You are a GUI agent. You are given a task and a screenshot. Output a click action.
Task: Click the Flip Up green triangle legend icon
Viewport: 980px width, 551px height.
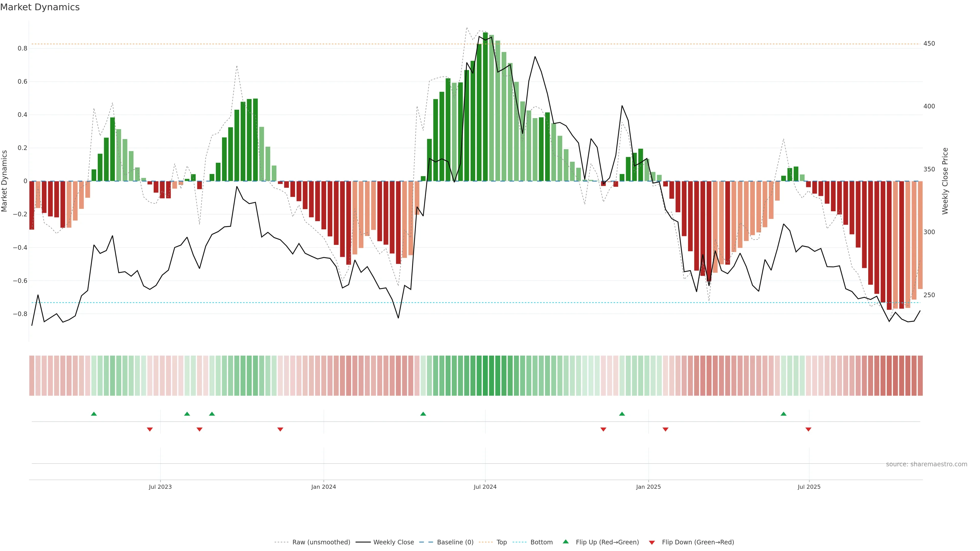point(566,542)
